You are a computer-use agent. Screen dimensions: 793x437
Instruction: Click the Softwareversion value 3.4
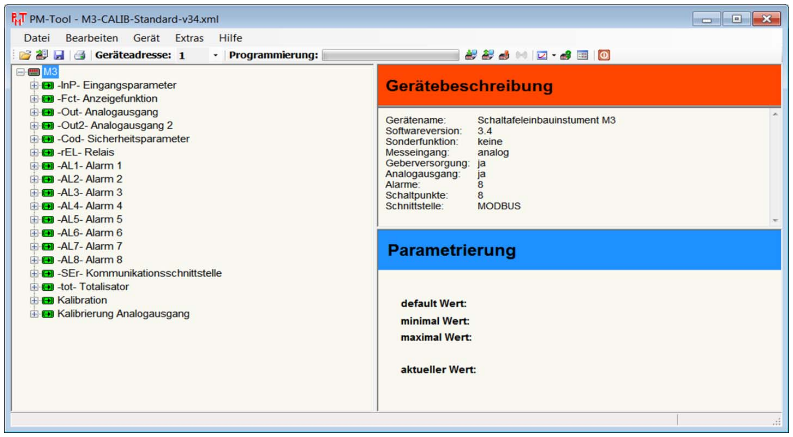pos(484,131)
